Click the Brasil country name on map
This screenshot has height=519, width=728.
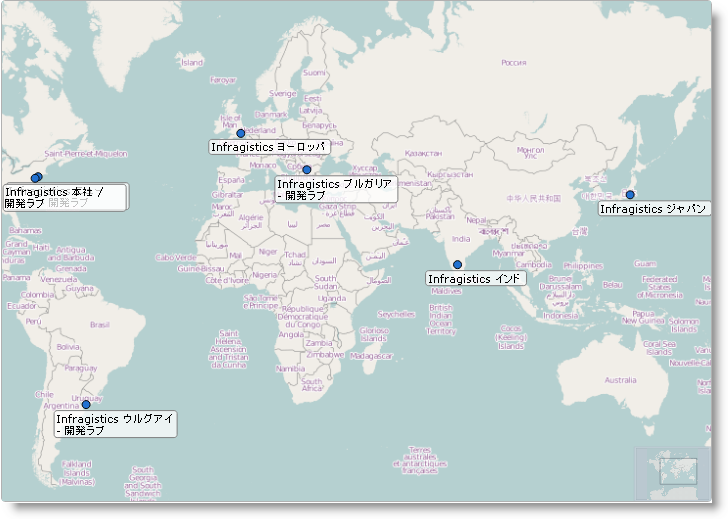coord(99,324)
